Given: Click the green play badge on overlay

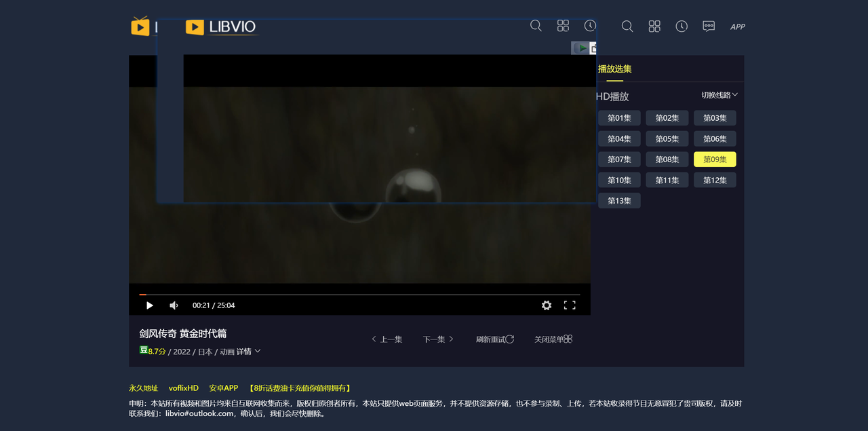Looking at the screenshot, I should click(580, 48).
